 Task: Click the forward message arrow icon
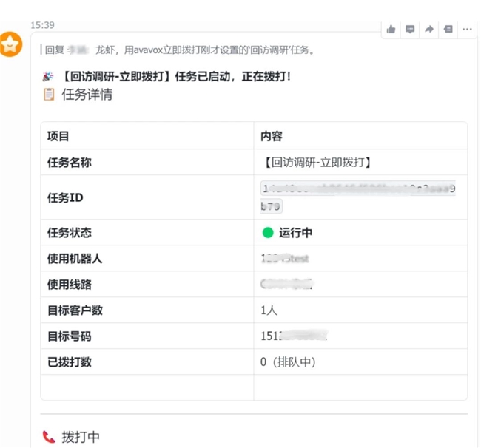coord(429,30)
